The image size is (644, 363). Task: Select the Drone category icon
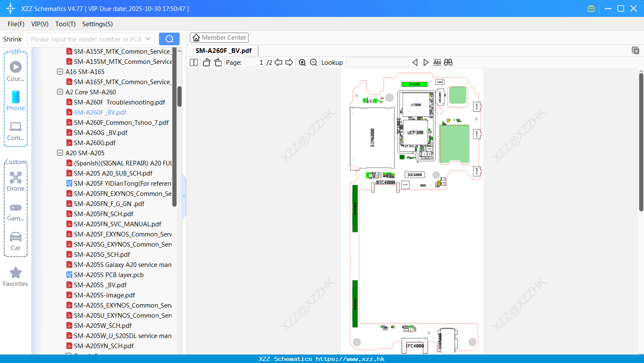click(x=16, y=181)
